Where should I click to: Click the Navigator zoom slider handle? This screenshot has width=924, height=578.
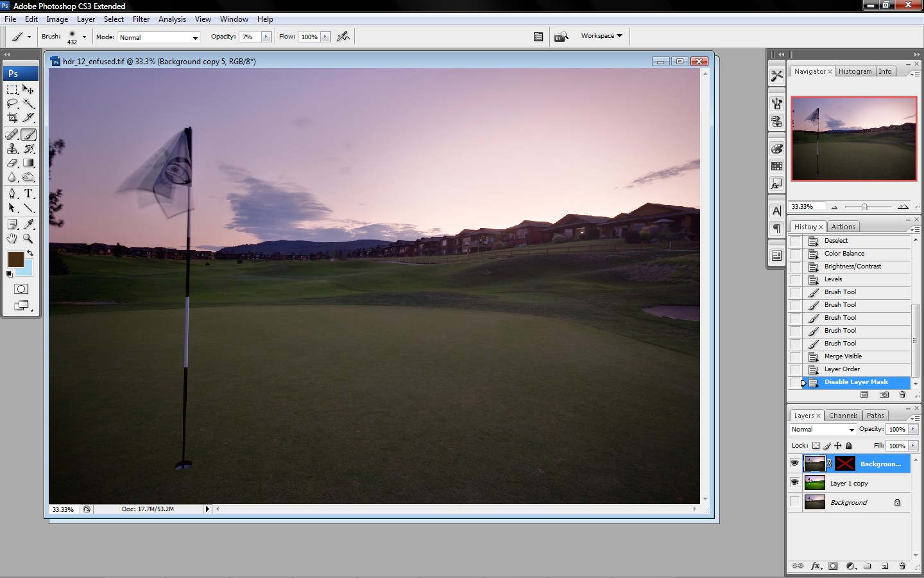coord(864,207)
